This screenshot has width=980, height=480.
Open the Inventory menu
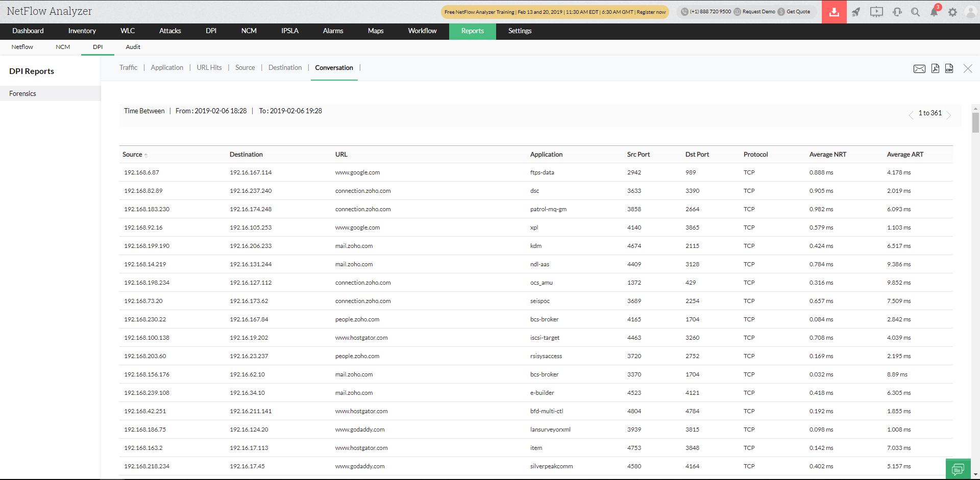82,31
